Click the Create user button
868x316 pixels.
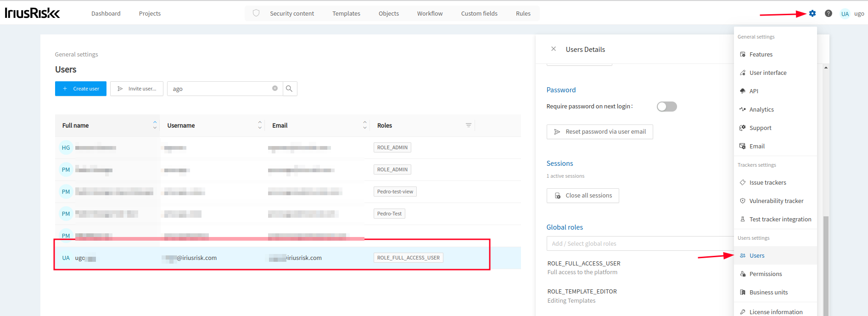coord(81,89)
